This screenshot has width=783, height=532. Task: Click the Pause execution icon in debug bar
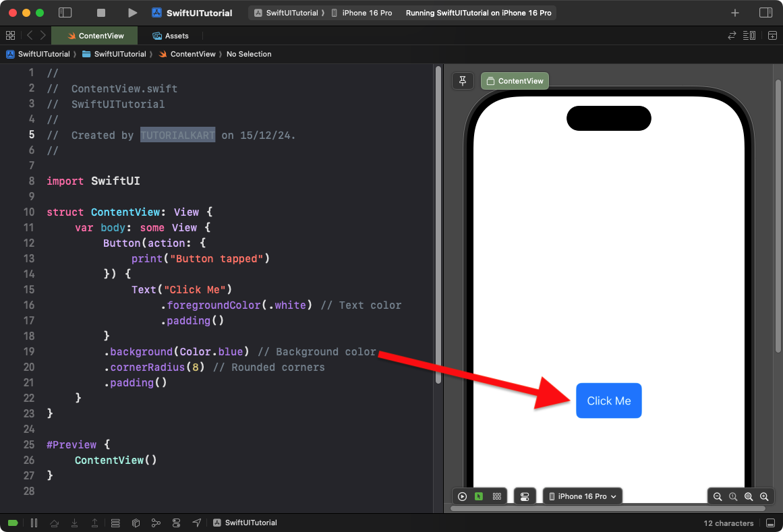click(34, 523)
